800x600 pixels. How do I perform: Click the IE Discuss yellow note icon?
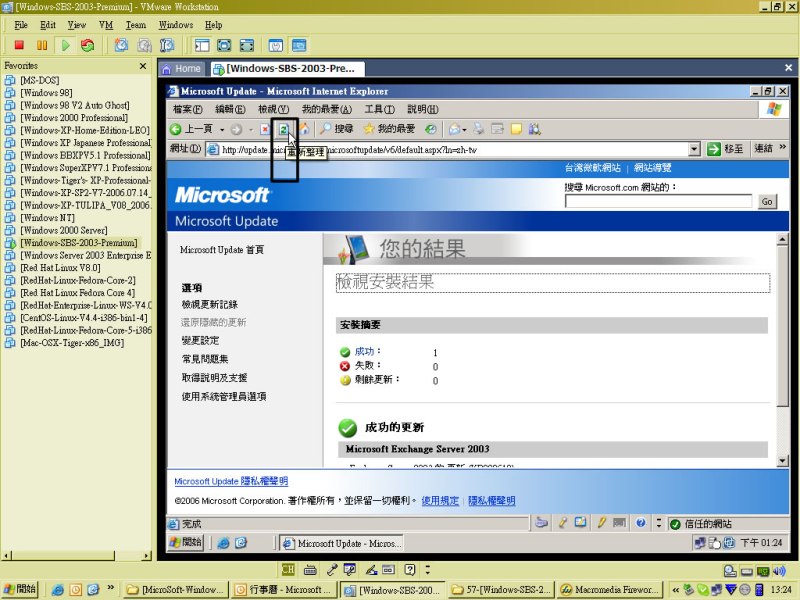[x=516, y=129]
